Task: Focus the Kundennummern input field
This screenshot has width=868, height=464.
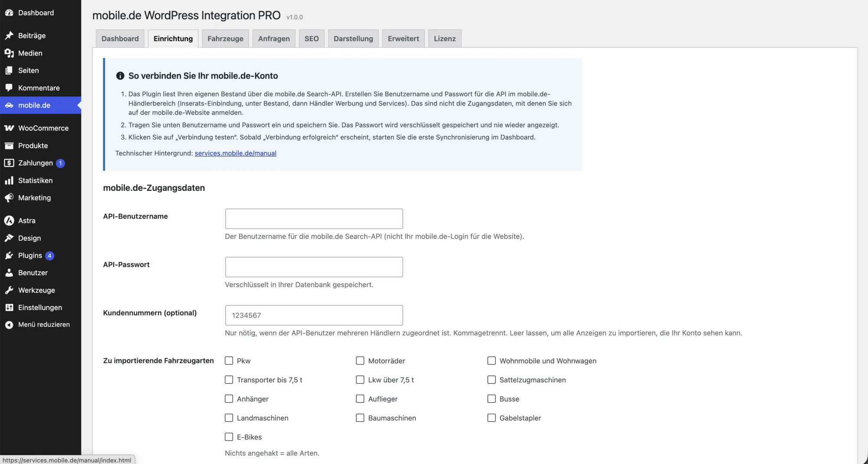Action: (x=314, y=315)
